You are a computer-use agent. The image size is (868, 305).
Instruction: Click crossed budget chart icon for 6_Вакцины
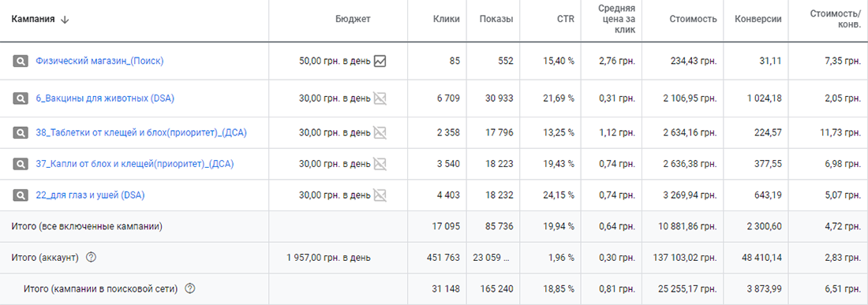(x=380, y=99)
